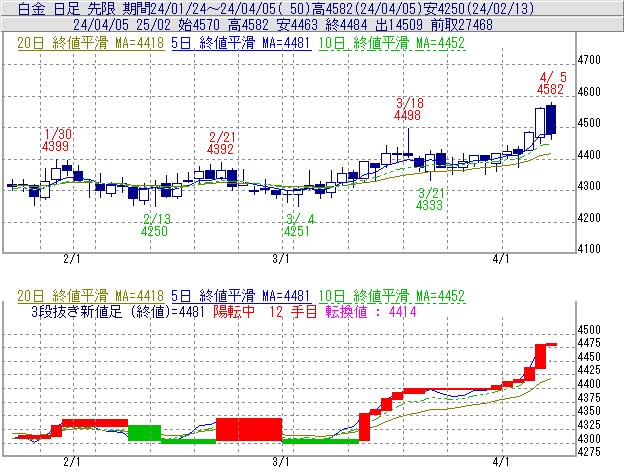Click the 4600 price axis label in upper chart
The width and height of the screenshot is (624, 475).
[x=589, y=92]
